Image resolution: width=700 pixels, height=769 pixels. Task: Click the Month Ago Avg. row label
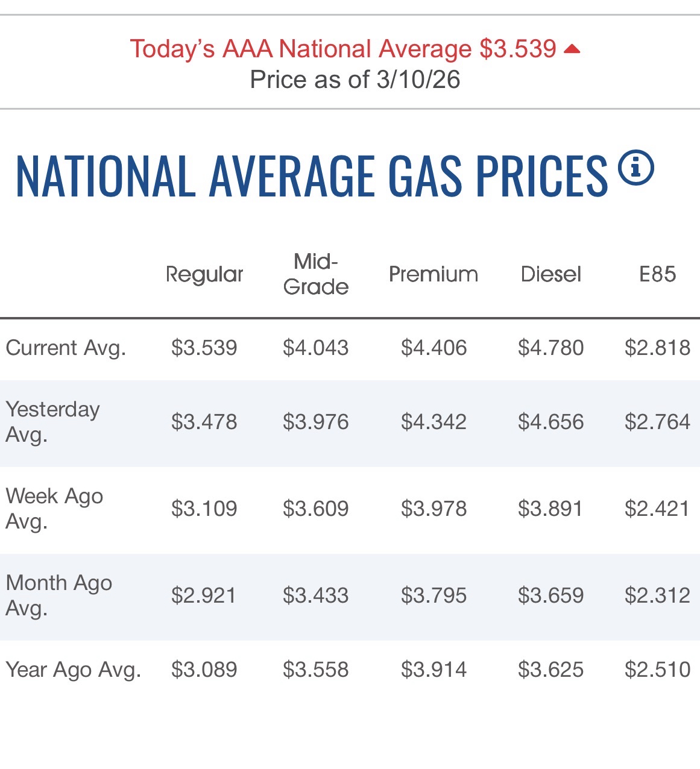point(58,595)
